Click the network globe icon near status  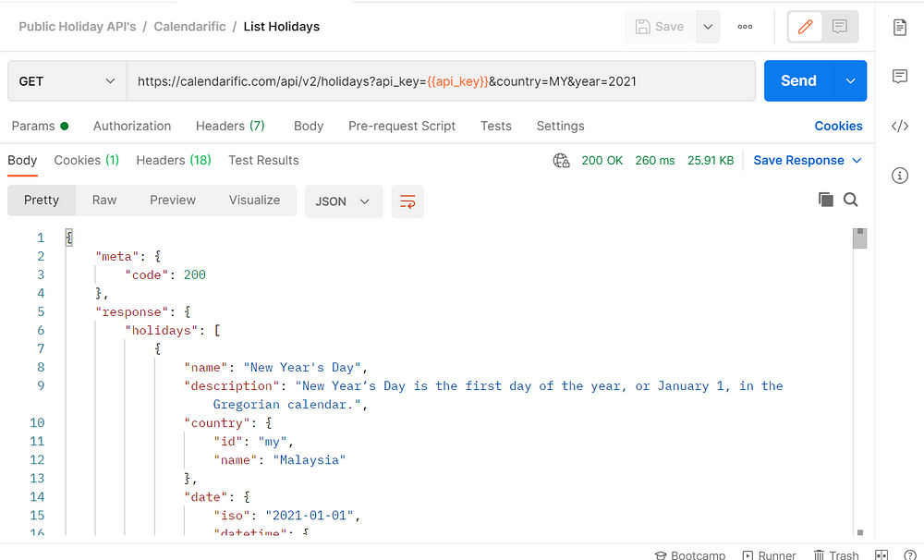[x=561, y=161]
